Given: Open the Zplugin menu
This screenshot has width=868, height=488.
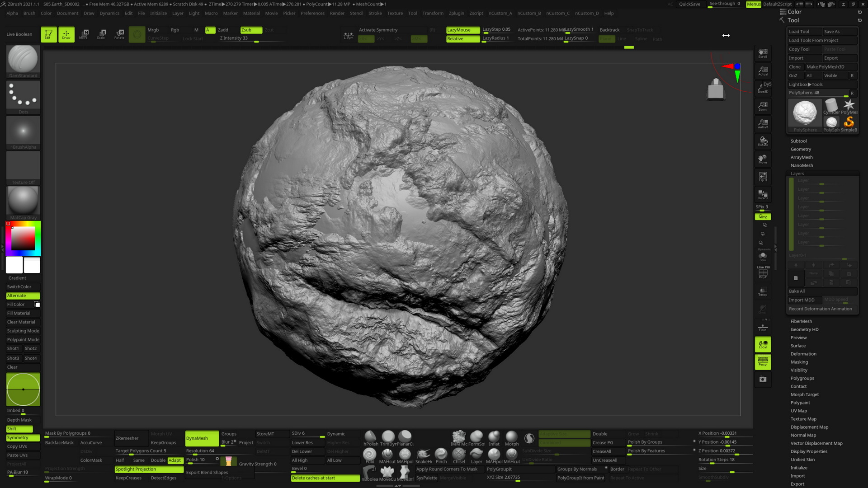Looking at the screenshot, I should coord(456,13).
